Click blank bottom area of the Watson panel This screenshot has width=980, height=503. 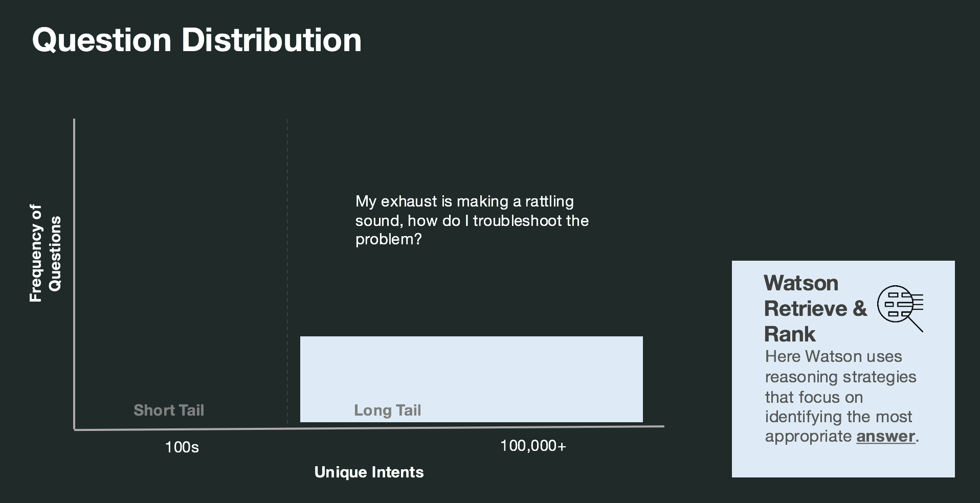point(843,462)
